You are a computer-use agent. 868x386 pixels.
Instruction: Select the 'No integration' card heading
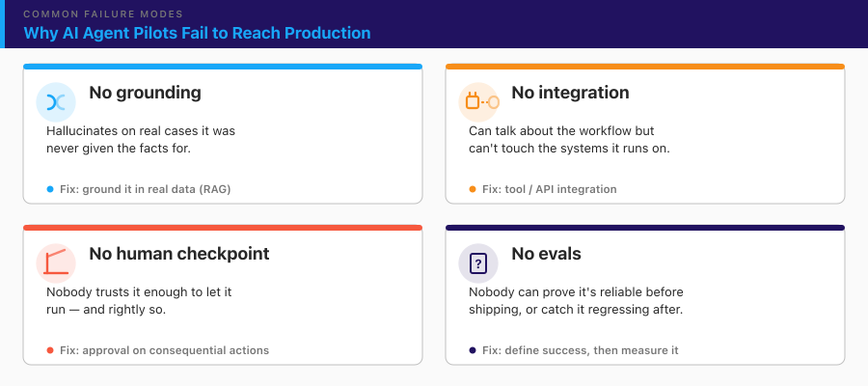pyautogui.click(x=570, y=93)
